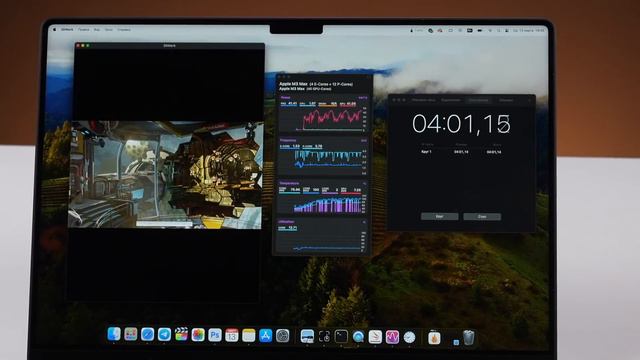Click the benchmark render view in GFXBench
Image resolution: width=640 pixels, height=360 pixels.
(x=165, y=175)
